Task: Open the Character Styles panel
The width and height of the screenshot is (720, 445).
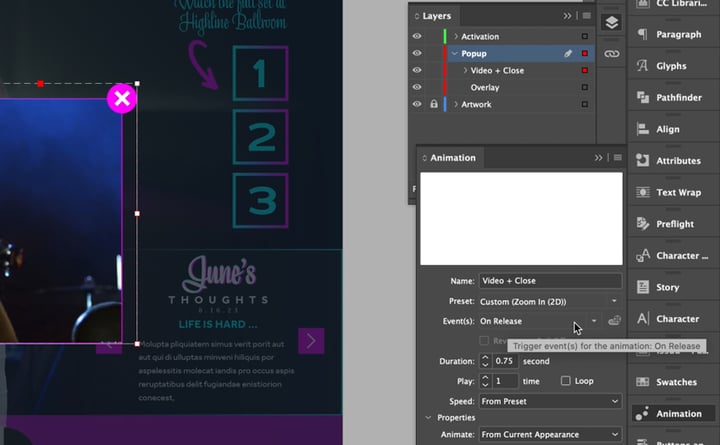Action: pyautogui.click(x=673, y=256)
